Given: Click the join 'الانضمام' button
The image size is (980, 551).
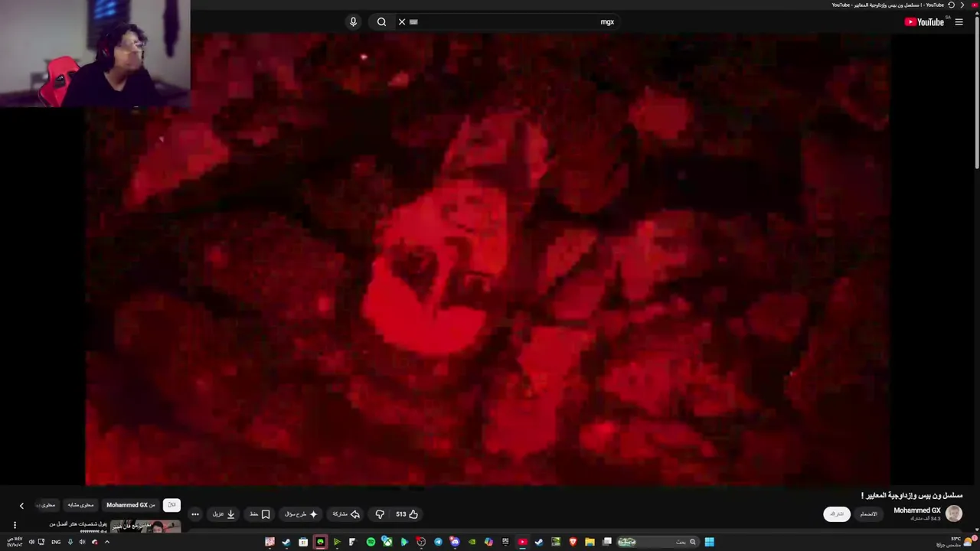Looking at the screenshot, I should click(x=868, y=514).
